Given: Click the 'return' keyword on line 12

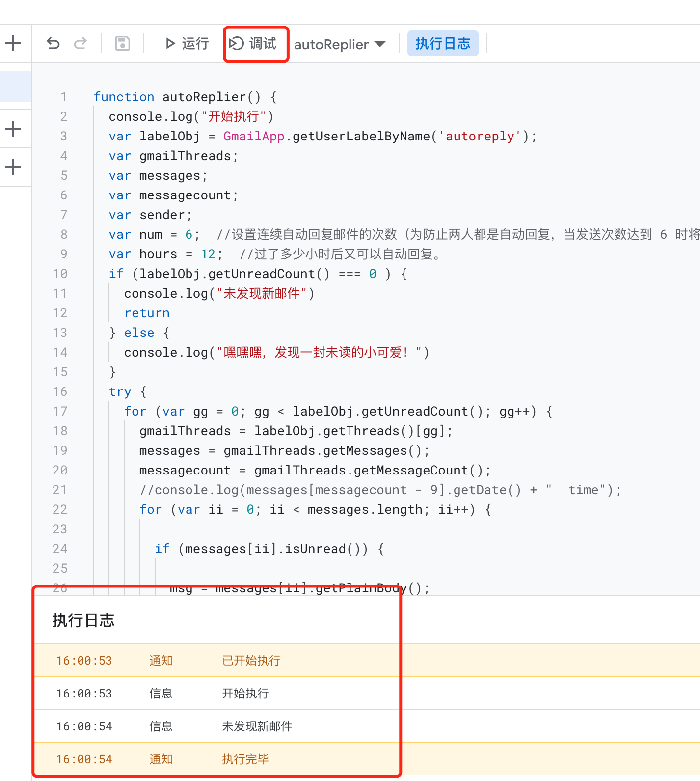Looking at the screenshot, I should [147, 313].
